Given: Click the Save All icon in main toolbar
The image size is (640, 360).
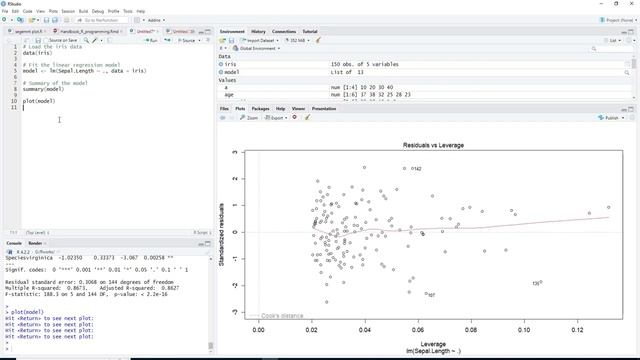Looking at the screenshot, I should point(55,20).
